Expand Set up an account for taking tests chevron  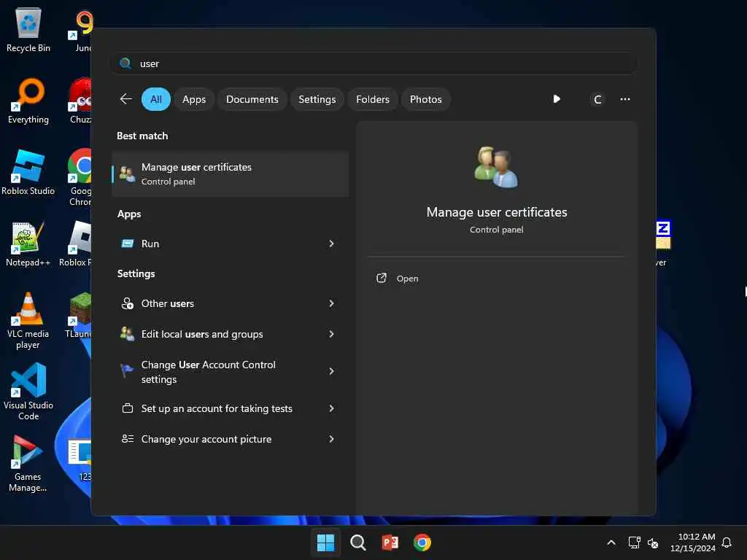pyautogui.click(x=332, y=408)
